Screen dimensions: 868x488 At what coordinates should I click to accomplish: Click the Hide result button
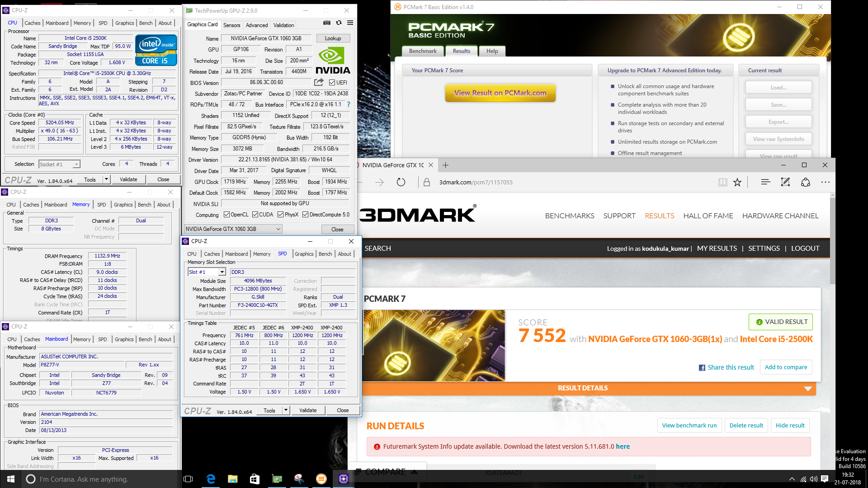(x=790, y=425)
